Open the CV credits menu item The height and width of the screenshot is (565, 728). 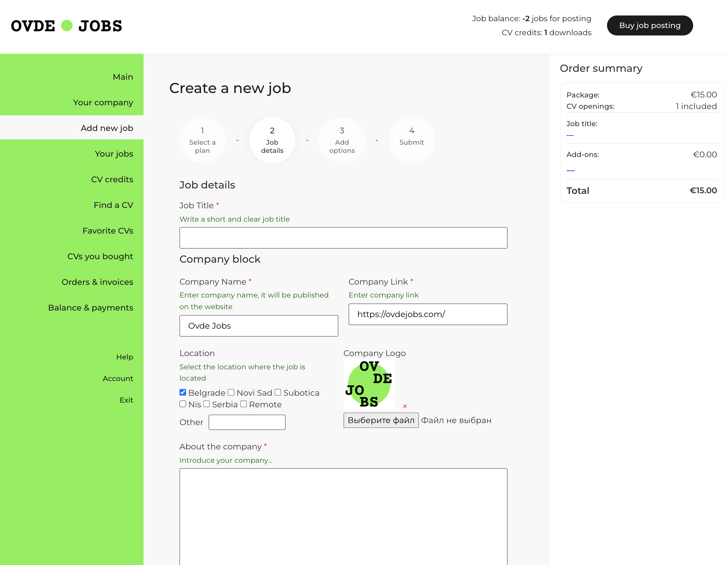point(112,180)
